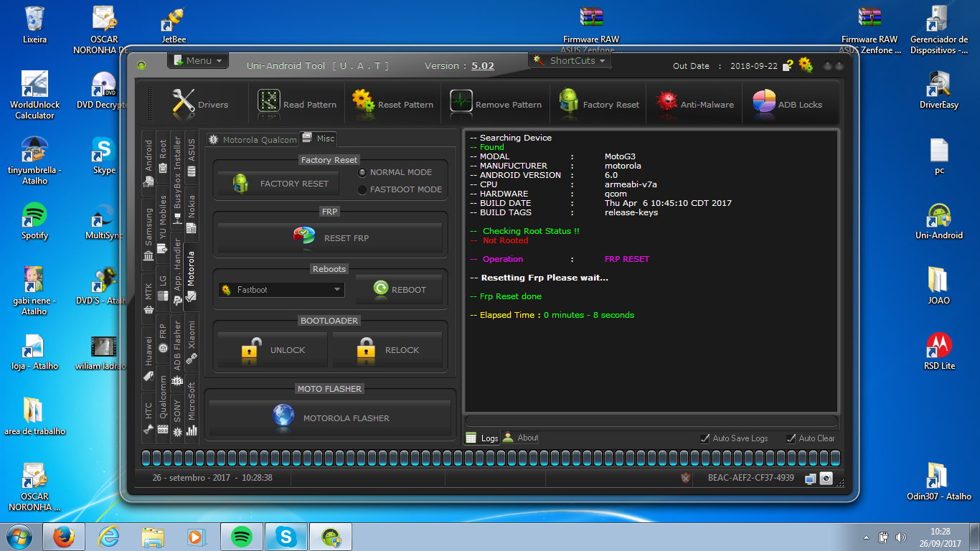Open the Remove Pattern tool
This screenshot has width=980, height=551.
496,105
